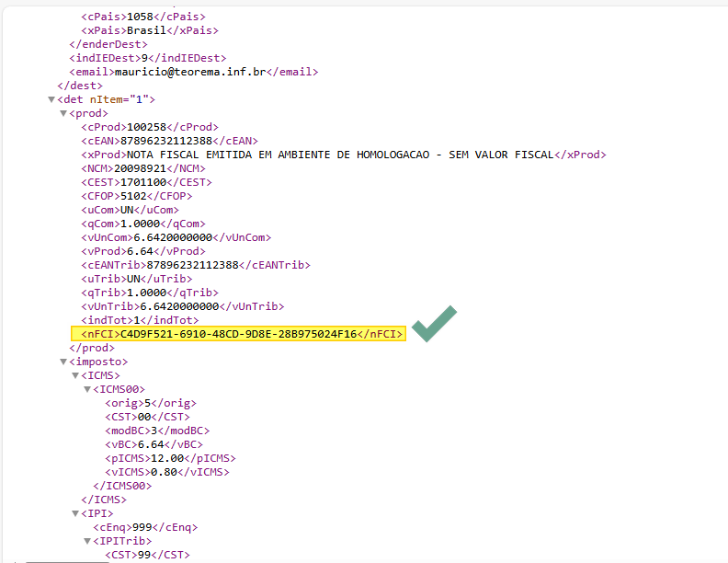This screenshot has height=563, width=728.
Task: Click the closing prod tag
Action: coord(92,348)
